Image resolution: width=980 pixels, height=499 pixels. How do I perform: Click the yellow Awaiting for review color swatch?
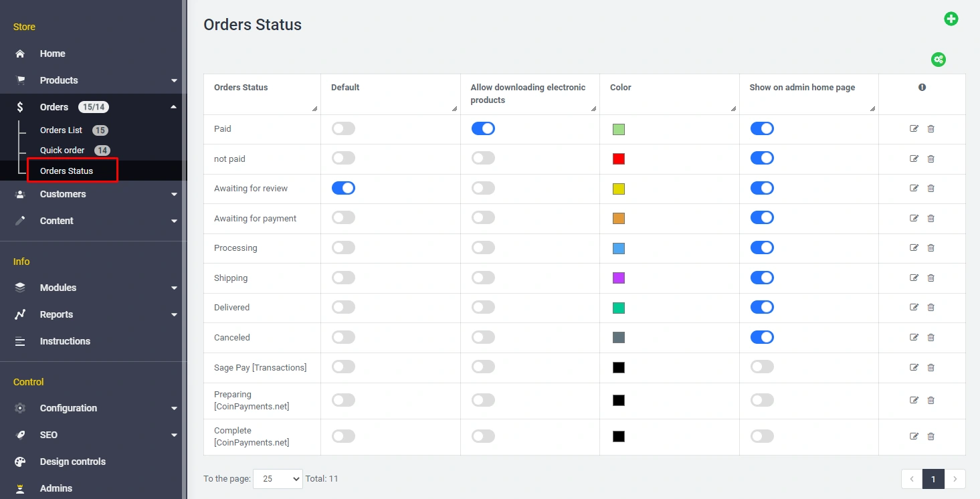coord(619,189)
